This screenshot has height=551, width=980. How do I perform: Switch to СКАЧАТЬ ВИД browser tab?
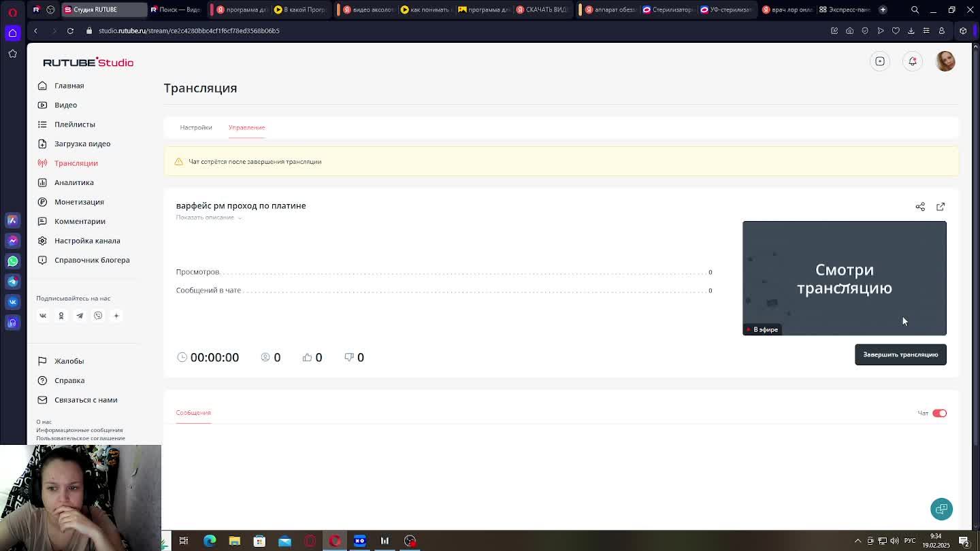[x=542, y=10]
